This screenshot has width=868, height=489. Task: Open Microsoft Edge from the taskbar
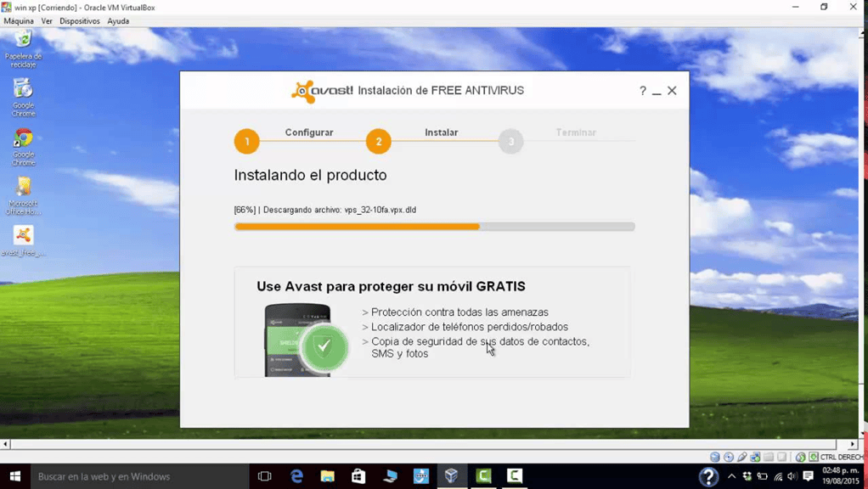[296, 476]
